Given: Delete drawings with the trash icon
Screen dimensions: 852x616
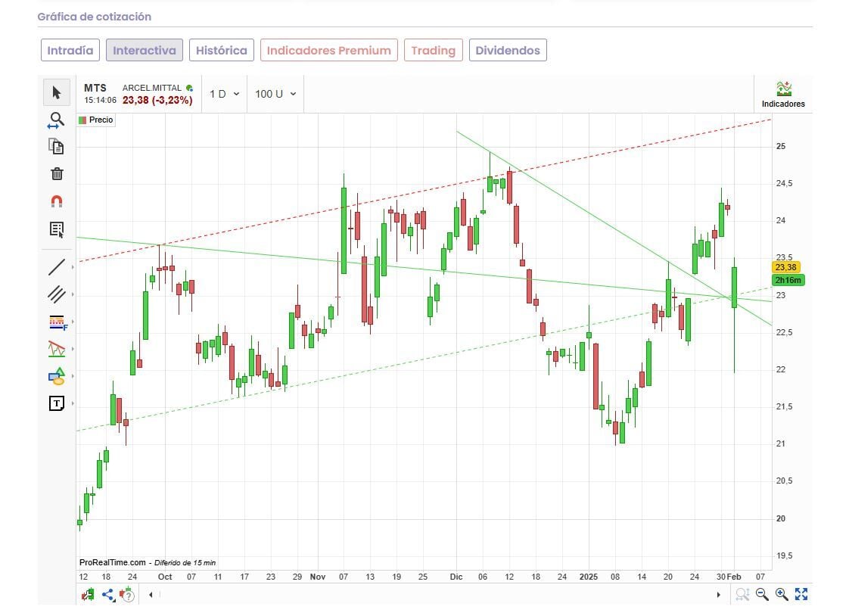Looking at the screenshot, I should pos(57,174).
